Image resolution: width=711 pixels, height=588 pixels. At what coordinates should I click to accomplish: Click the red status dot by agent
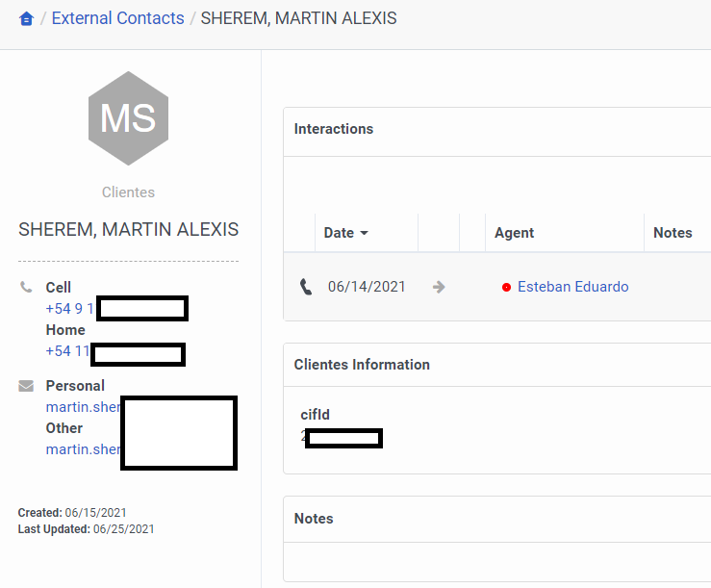point(506,288)
